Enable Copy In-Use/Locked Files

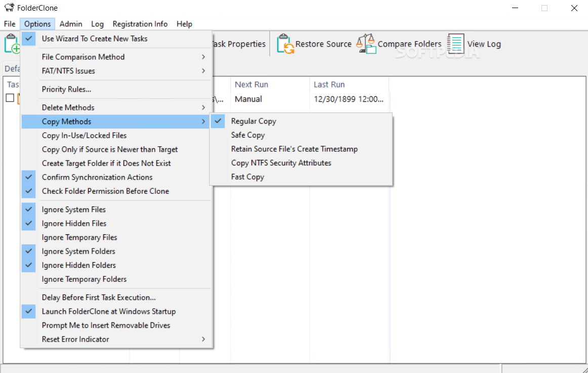pyautogui.click(x=116, y=135)
